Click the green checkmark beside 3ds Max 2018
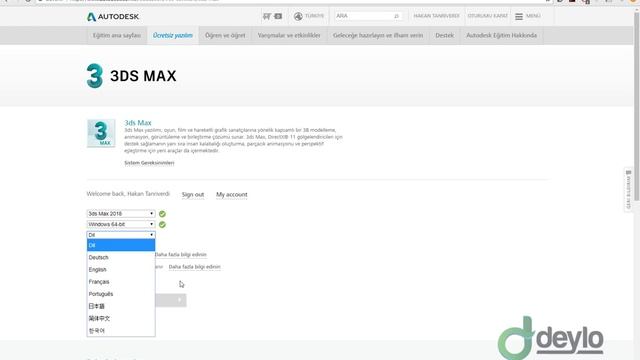 [162, 214]
